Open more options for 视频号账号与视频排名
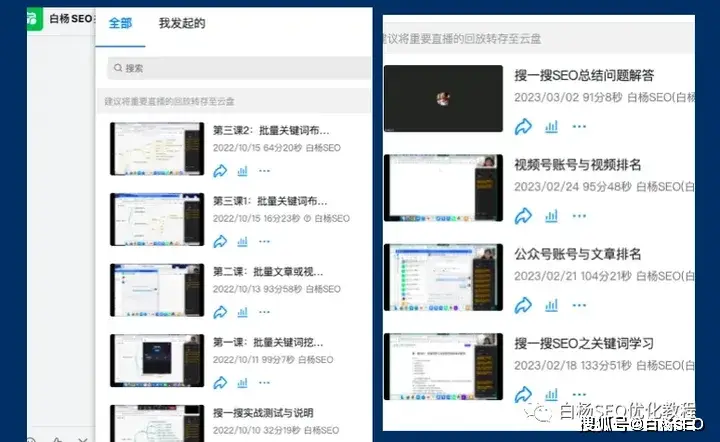 pos(579,216)
